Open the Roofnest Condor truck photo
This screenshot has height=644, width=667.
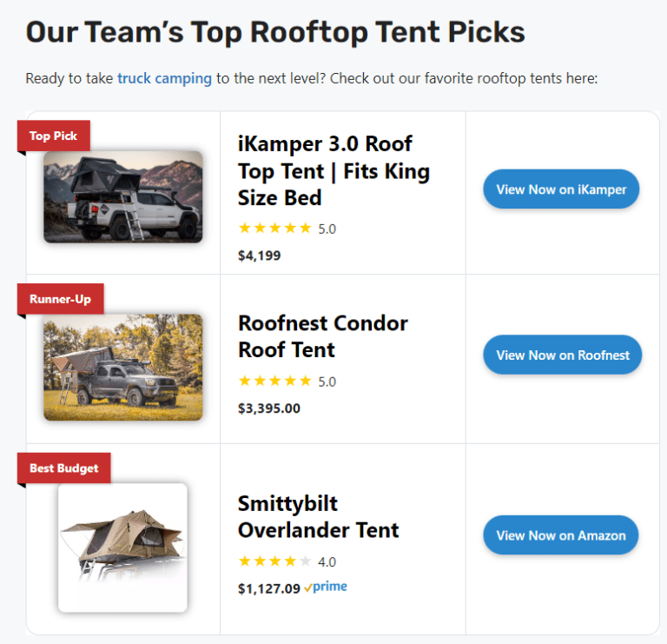122,367
